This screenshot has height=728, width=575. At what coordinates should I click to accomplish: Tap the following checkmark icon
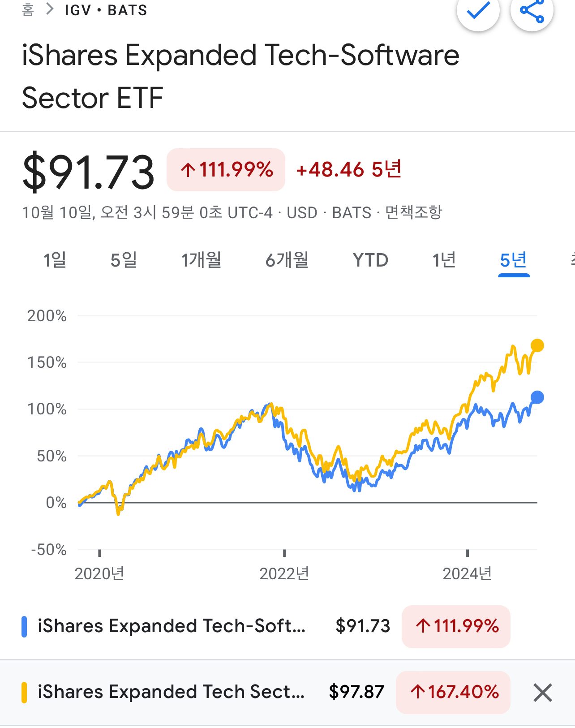478,10
